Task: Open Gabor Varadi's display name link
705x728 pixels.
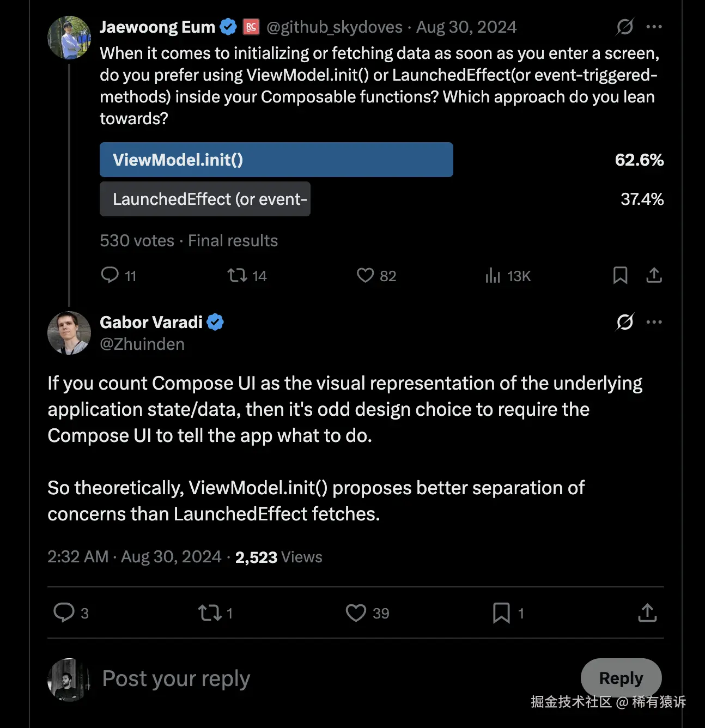Action: pos(151,321)
